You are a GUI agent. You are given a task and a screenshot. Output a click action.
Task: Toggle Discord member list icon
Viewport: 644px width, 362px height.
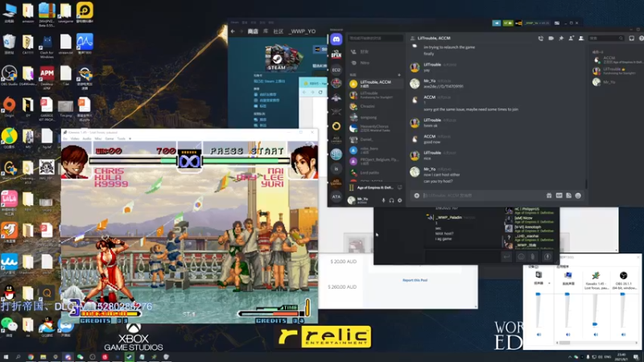coord(581,38)
